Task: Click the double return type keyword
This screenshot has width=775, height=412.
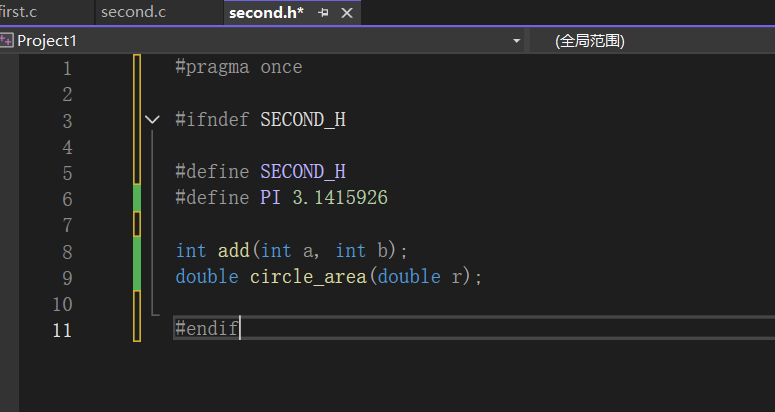Action: [x=207, y=277]
